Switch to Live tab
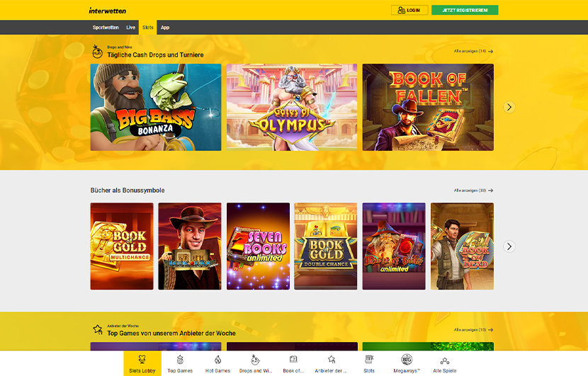The image size is (588, 376). (130, 28)
